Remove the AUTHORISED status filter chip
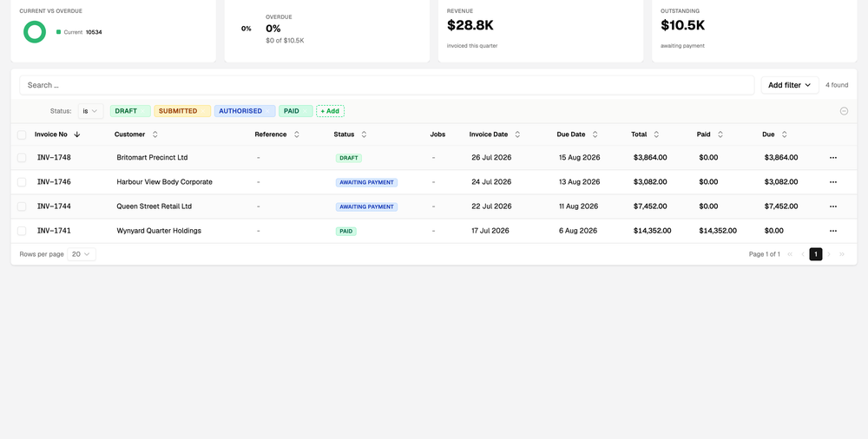Screen dimensions: 868x439 tap(268, 111)
